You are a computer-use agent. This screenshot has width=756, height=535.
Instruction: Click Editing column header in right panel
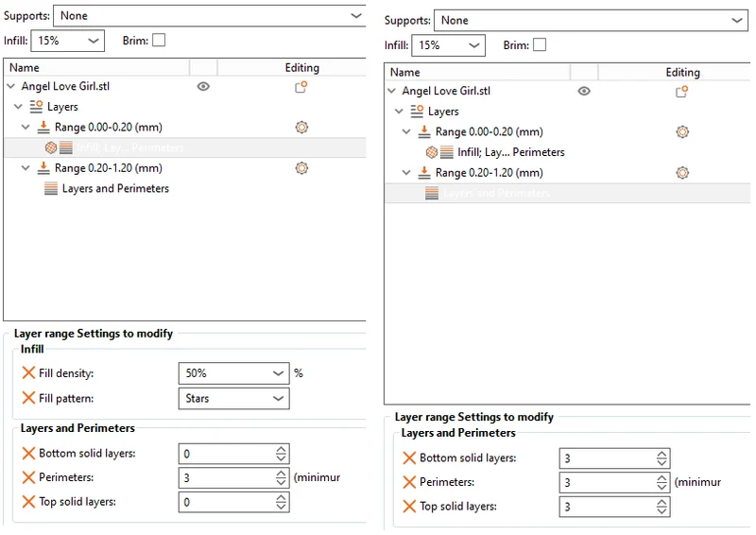coord(682,73)
